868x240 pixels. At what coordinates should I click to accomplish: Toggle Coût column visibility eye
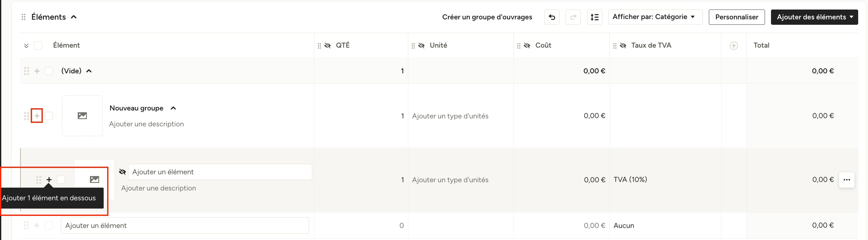(527, 46)
